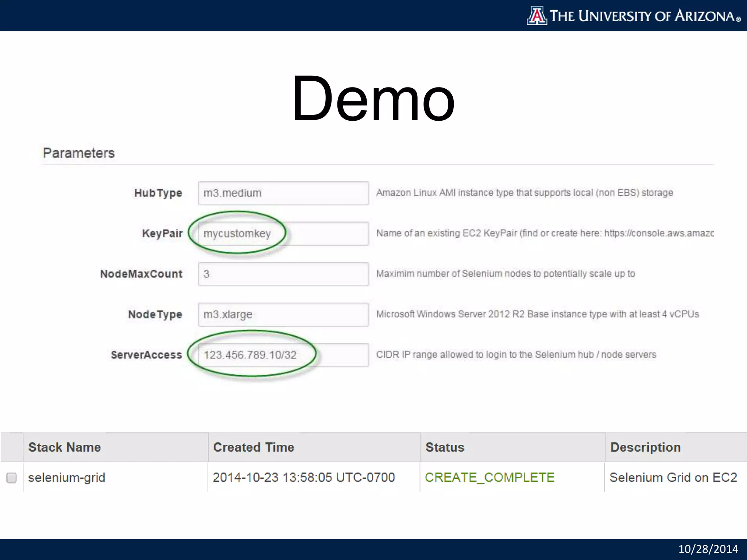
Task: Click the NodeType field showing m3.xlarge
Action: pyautogui.click(x=283, y=314)
